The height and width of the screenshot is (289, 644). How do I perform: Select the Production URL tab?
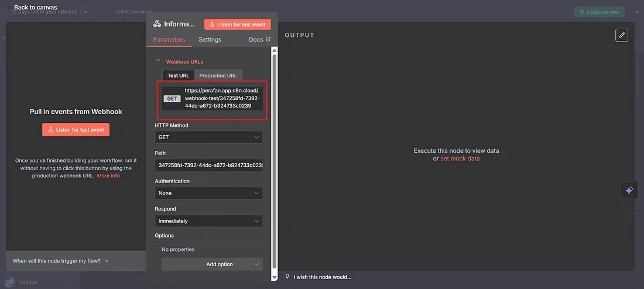click(218, 75)
